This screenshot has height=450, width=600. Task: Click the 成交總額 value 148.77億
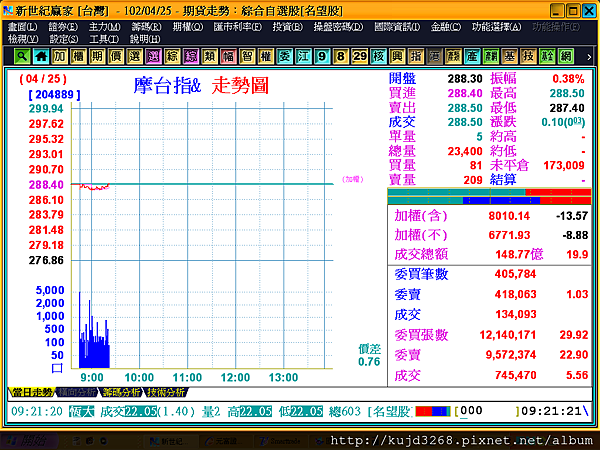(x=519, y=254)
